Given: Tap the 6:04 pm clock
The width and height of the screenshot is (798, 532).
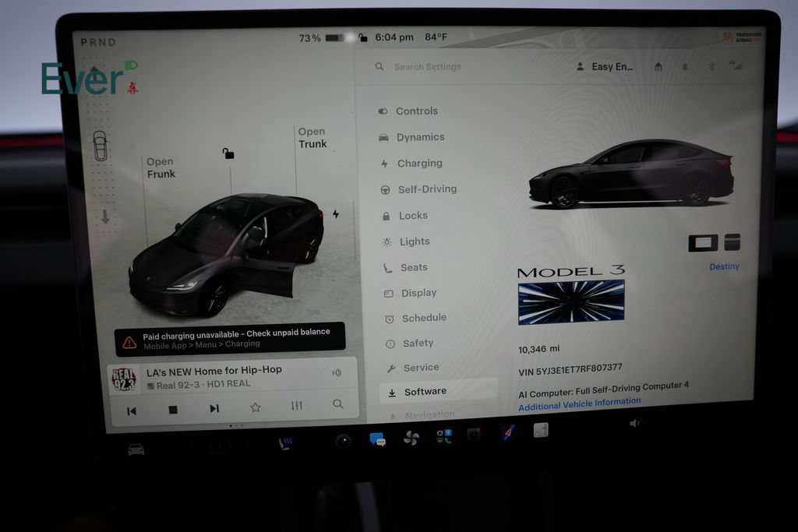Looking at the screenshot, I should (x=394, y=37).
